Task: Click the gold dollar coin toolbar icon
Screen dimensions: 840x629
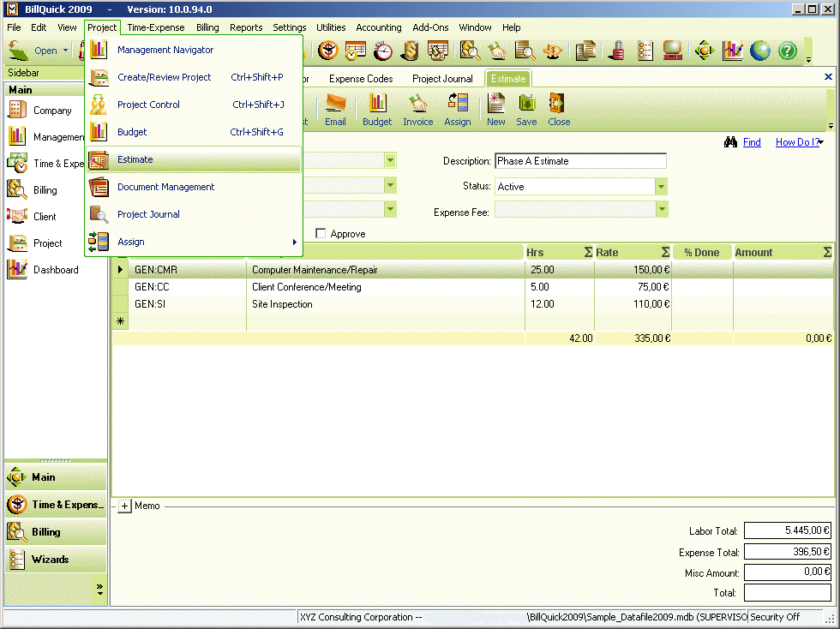Action: coord(411,51)
